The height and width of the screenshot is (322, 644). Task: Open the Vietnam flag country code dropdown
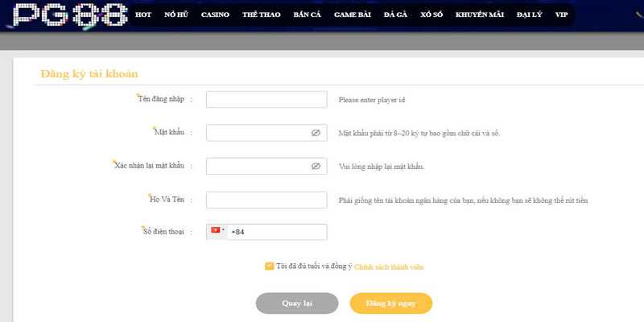(x=217, y=232)
